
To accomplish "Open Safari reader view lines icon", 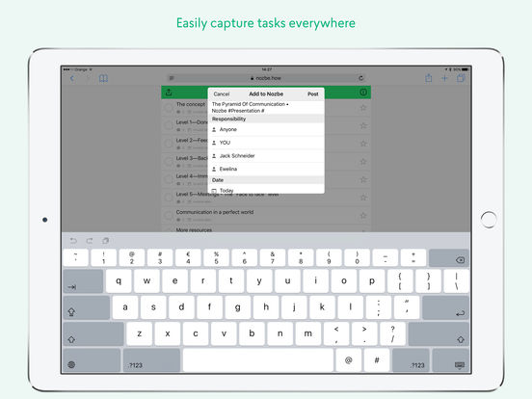I will pos(172,78).
